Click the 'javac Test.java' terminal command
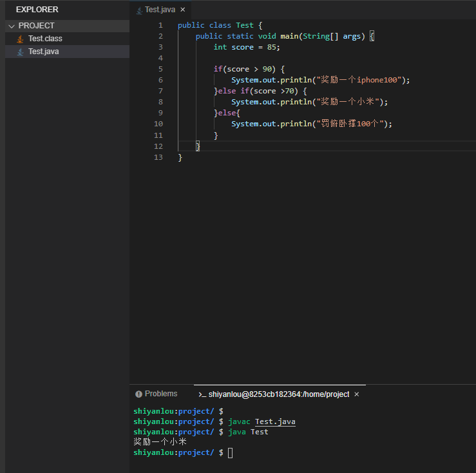 point(262,421)
